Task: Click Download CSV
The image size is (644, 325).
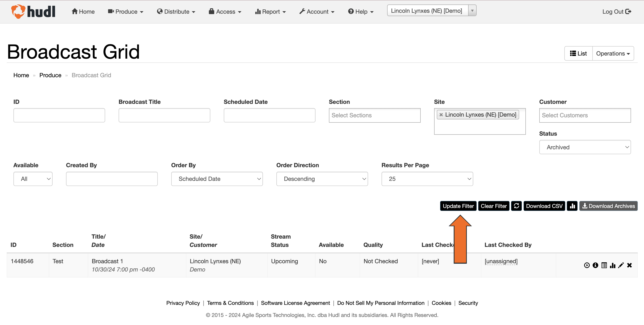Action: click(544, 206)
